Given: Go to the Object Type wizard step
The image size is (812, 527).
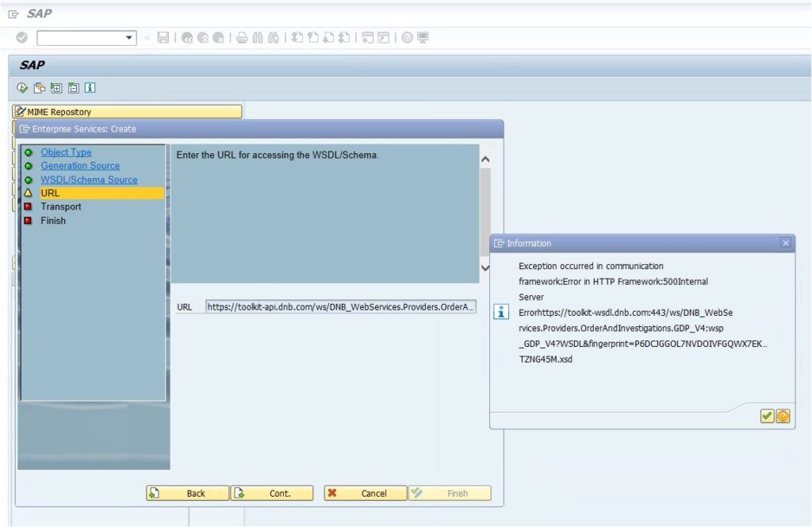Looking at the screenshot, I should pos(67,152).
